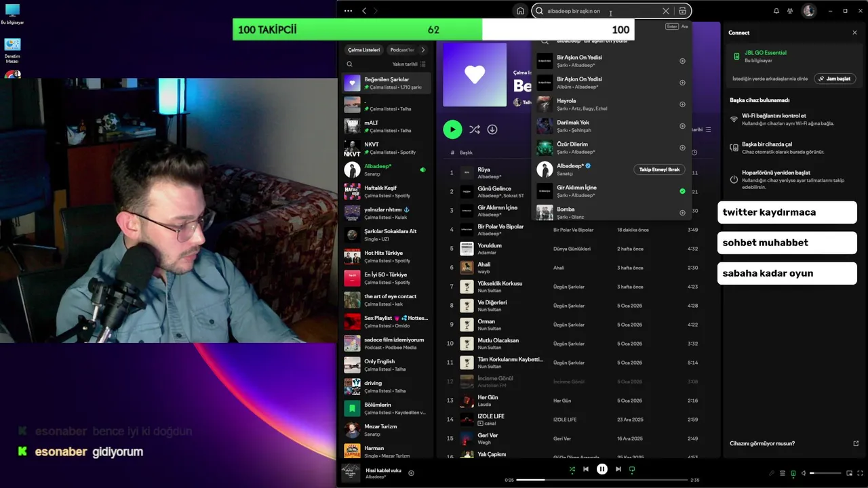Select Özür Dilerim search suggestion
Viewport: 868px width, 488px height.
pyautogui.click(x=610, y=148)
